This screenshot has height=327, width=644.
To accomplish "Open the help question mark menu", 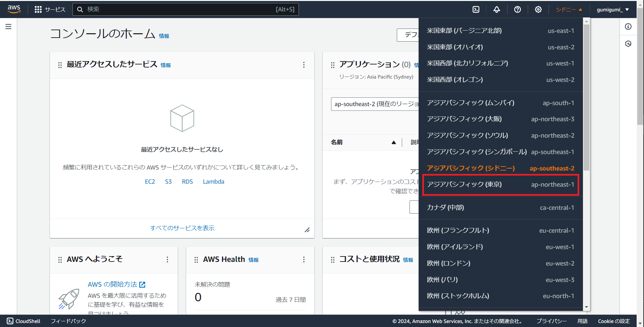I will pos(517,9).
